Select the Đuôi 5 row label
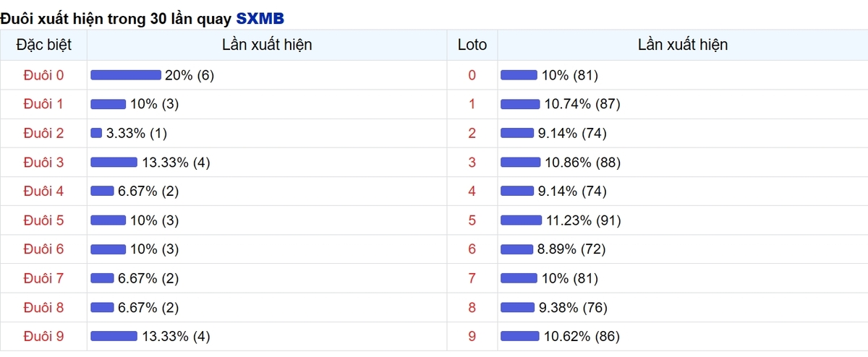This screenshot has width=868, height=357. coord(43,220)
